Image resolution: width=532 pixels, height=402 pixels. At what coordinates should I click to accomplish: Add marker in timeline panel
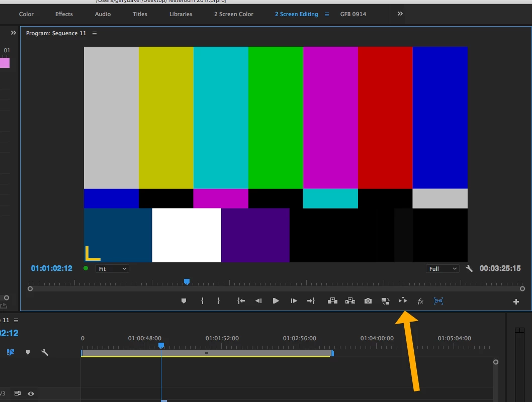click(x=28, y=353)
